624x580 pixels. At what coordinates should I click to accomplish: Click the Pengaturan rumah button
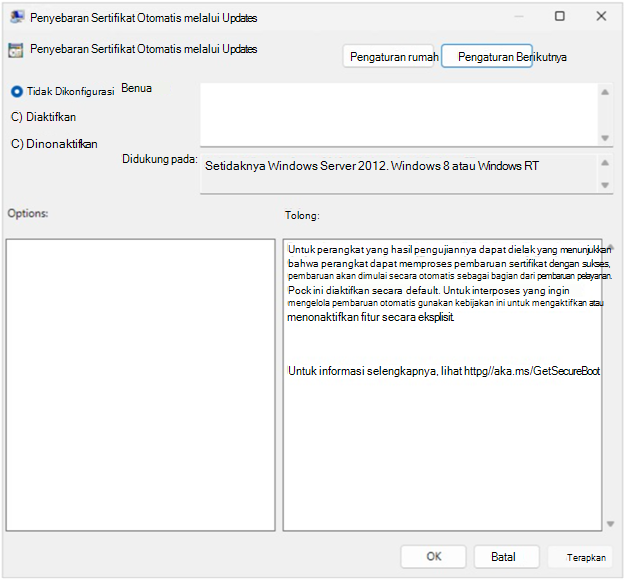[388, 57]
